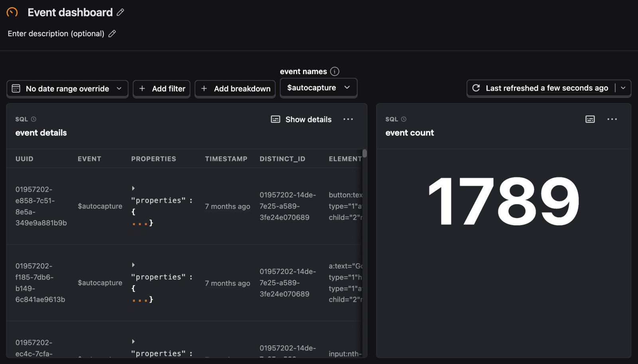Edit the Event dashboard title pencil icon

pos(120,12)
